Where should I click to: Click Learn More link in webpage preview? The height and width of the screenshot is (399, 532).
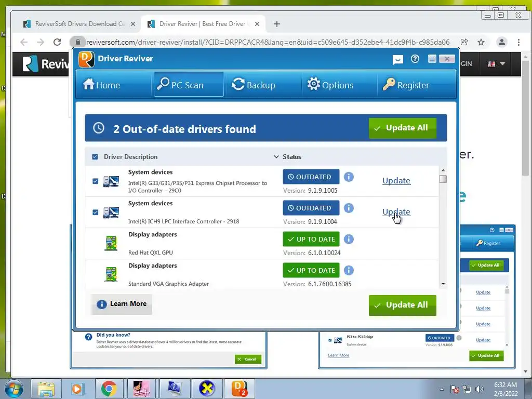pyautogui.click(x=339, y=355)
